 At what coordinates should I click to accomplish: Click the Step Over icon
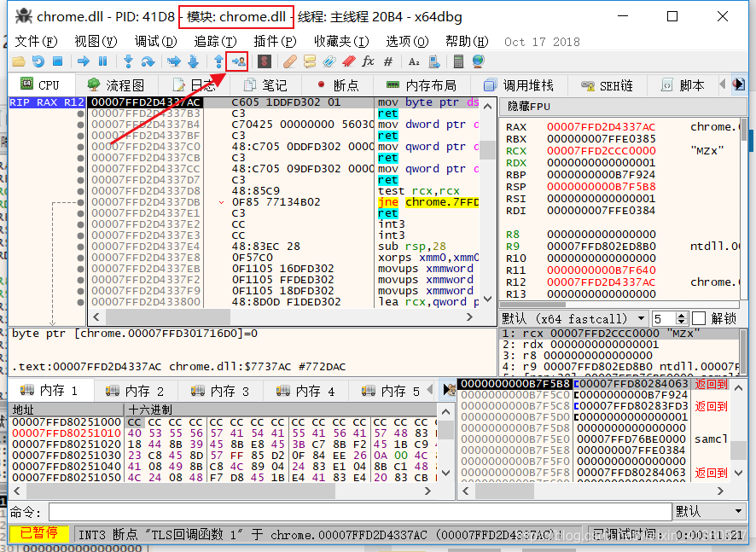(x=148, y=61)
